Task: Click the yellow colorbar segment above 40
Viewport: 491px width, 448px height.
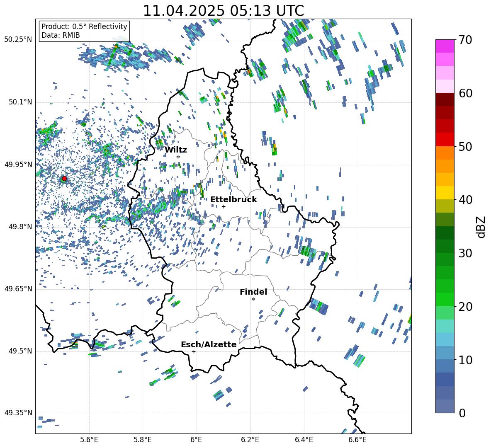Action: (445, 193)
